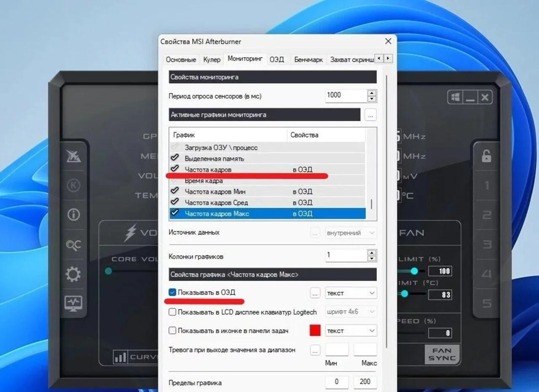Increase Колонки графиков with up arrow

372,252
